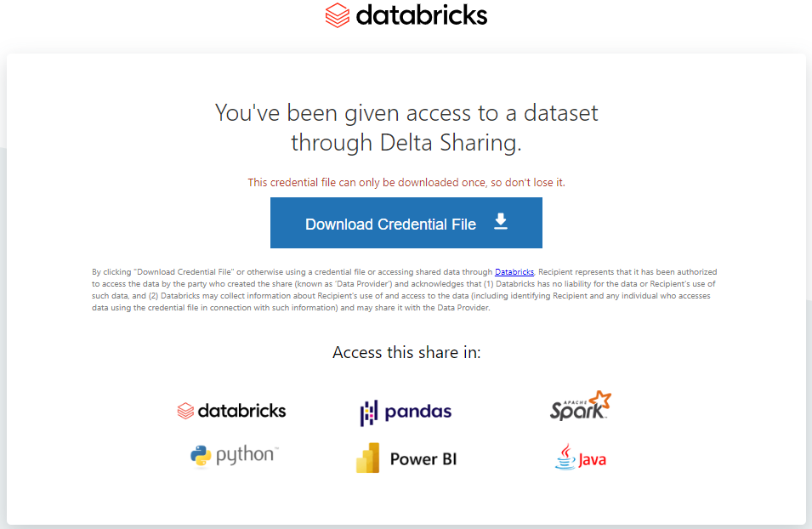812x529 pixels.
Task: Click the red Java wordmark
Action: [x=592, y=459]
